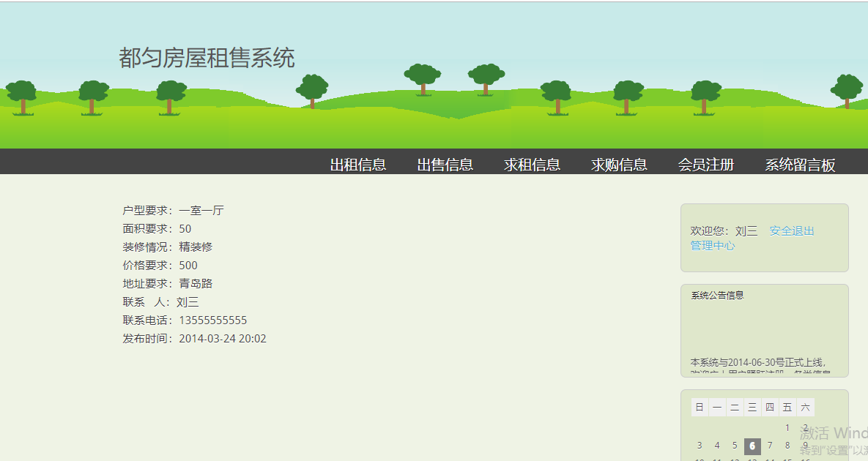Go to 求租信息 page
The width and height of the screenshot is (868, 461).
point(532,165)
